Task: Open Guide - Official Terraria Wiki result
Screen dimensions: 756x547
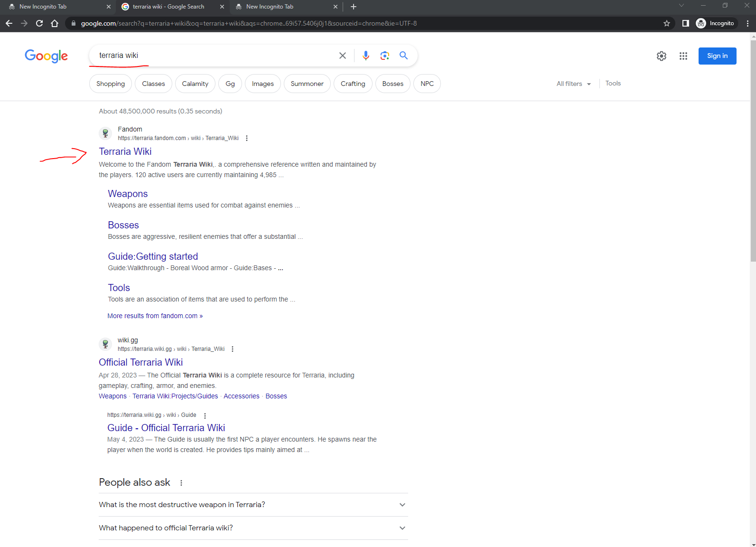Action: [x=166, y=428]
